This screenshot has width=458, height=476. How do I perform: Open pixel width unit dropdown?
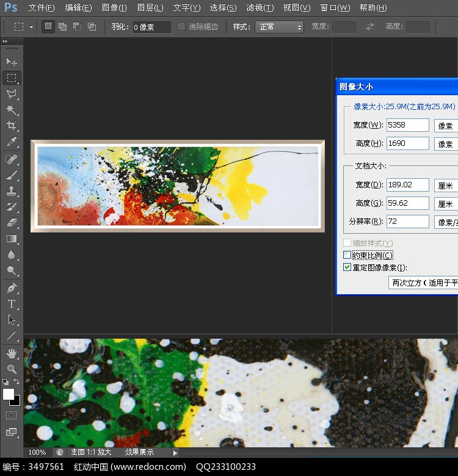coord(446,126)
